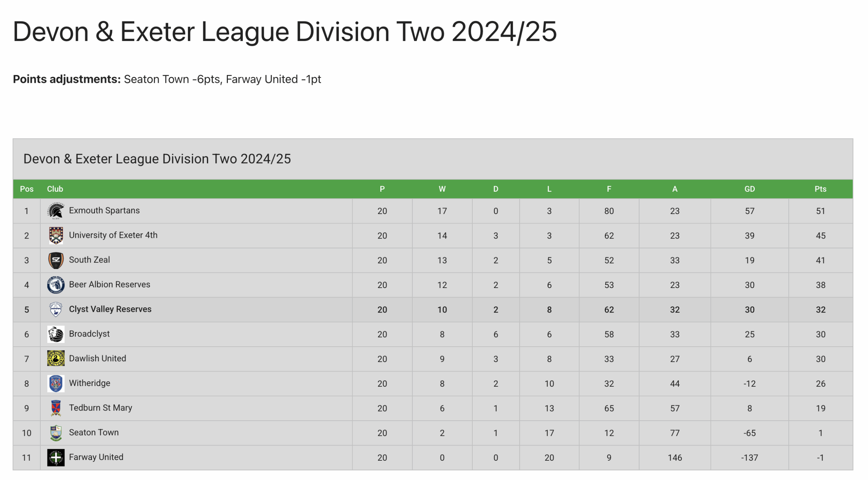Click the Broadclyst club logo

56,334
